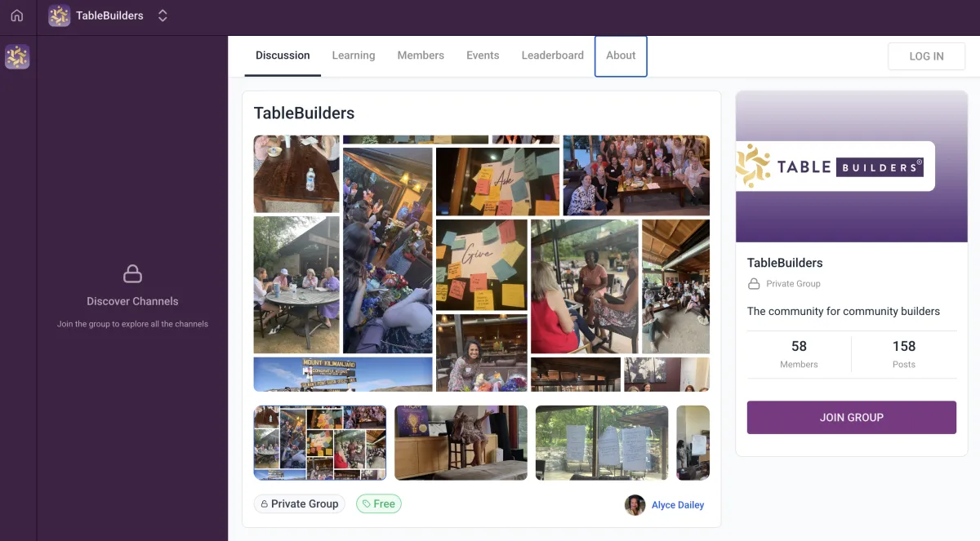Screen dimensions: 980x541
Task: Click the LOG IN button
Action: [926, 56]
